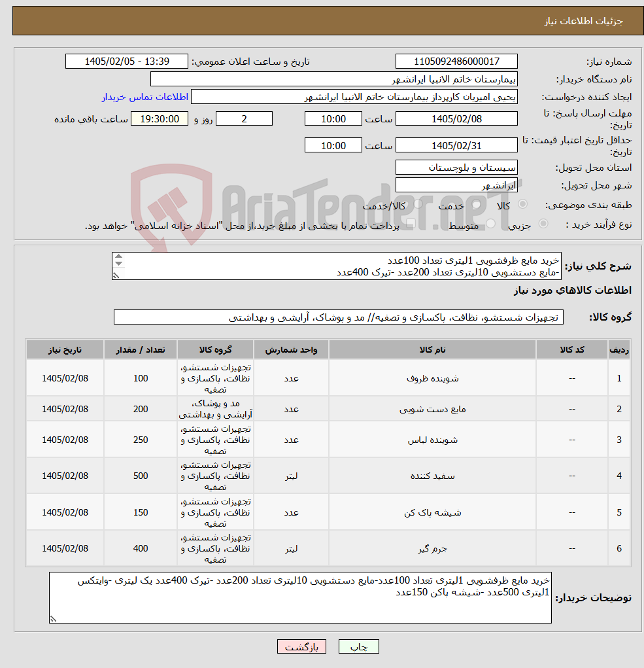Screen dimensions: 644x668
Task: Click مد و پوشاک group cell in row 2
Action: point(215,409)
